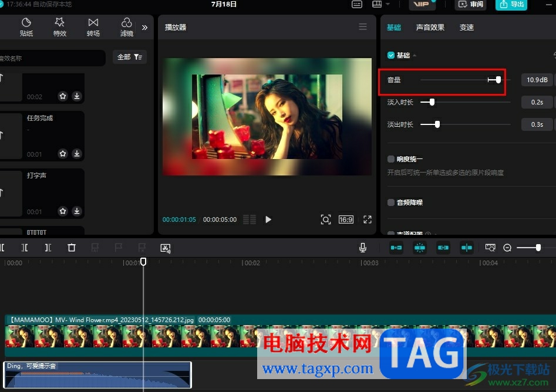Toggle linkage between clips
Image resolution: width=556 pixels, height=392 pixels.
click(443, 248)
